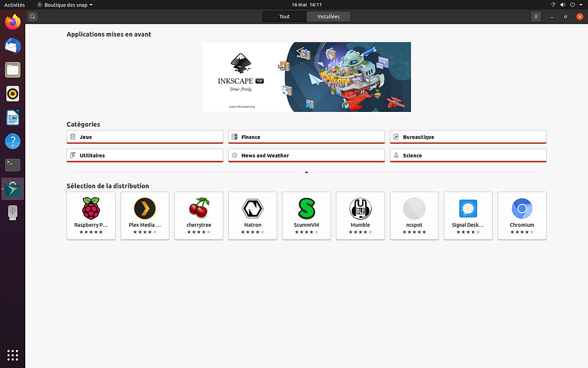Open the search in Snap Store

[32, 16]
